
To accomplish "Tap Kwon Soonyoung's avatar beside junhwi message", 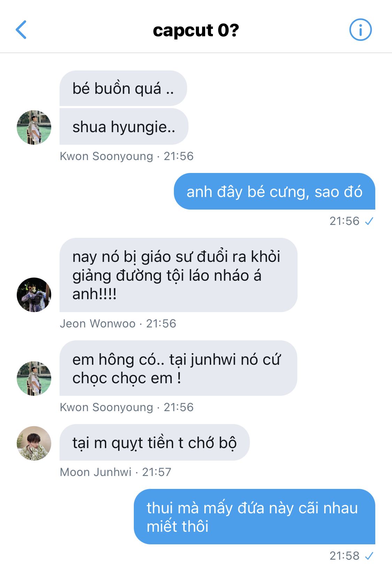I will 34,378.
